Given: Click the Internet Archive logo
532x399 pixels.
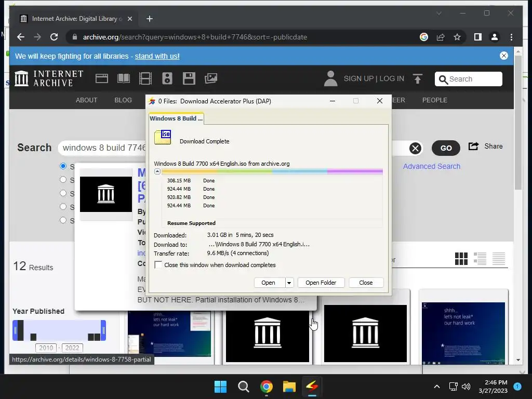Looking at the screenshot, I should [49, 78].
